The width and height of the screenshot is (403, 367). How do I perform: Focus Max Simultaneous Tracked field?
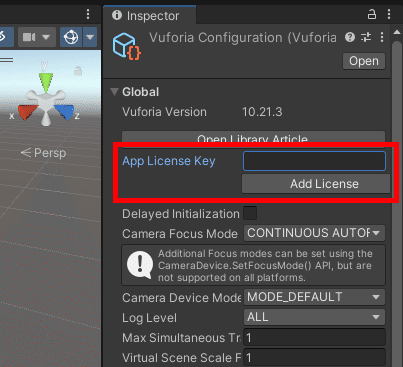tap(314, 337)
